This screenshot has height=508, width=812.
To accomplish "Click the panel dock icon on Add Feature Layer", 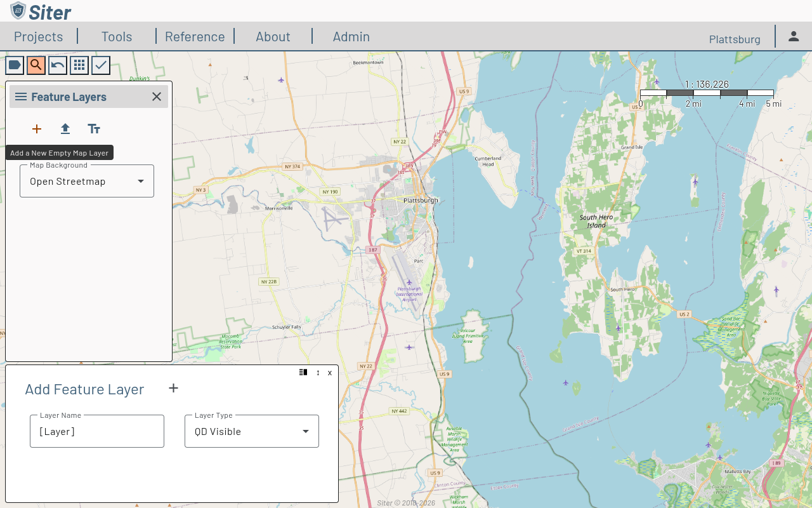I will pyautogui.click(x=303, y=372).
